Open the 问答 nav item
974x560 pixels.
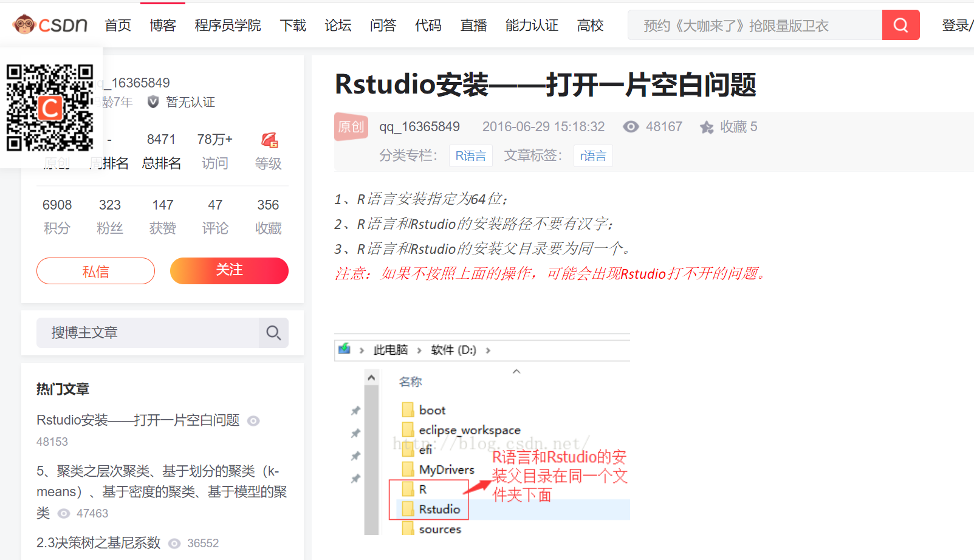point(383,26)
